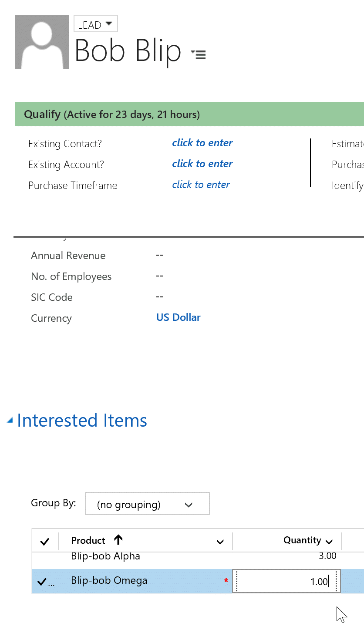This screenshot has height=623, width=364.
Task: Click the Bob Blip contact avatar image
Action: click(x=42, y=42)
